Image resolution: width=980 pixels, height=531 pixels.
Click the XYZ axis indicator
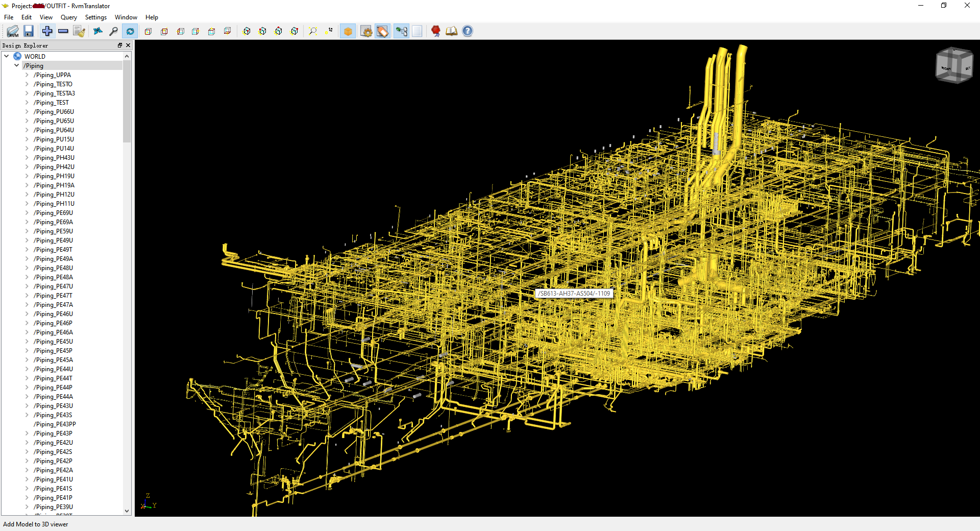pos(148,502)
